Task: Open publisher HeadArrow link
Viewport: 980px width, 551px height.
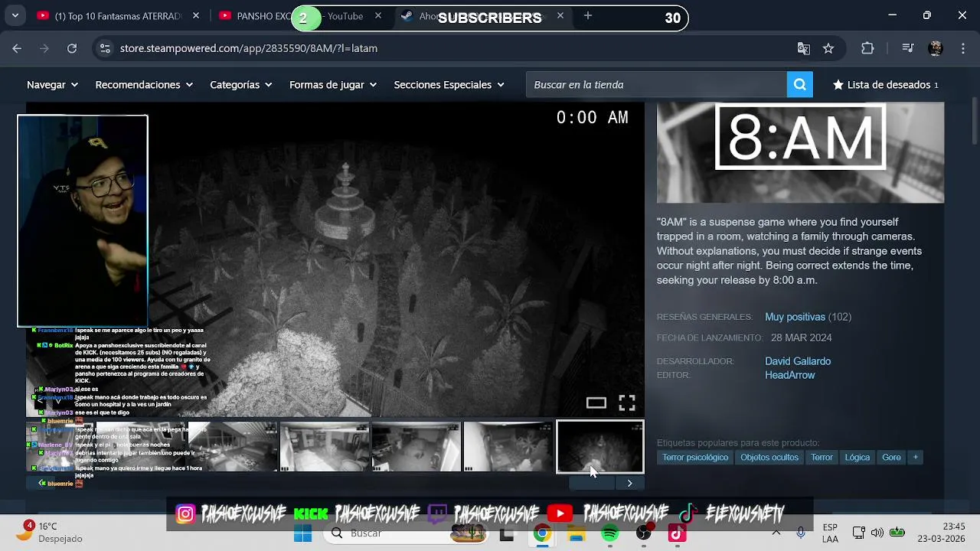Action: [789, 375]
